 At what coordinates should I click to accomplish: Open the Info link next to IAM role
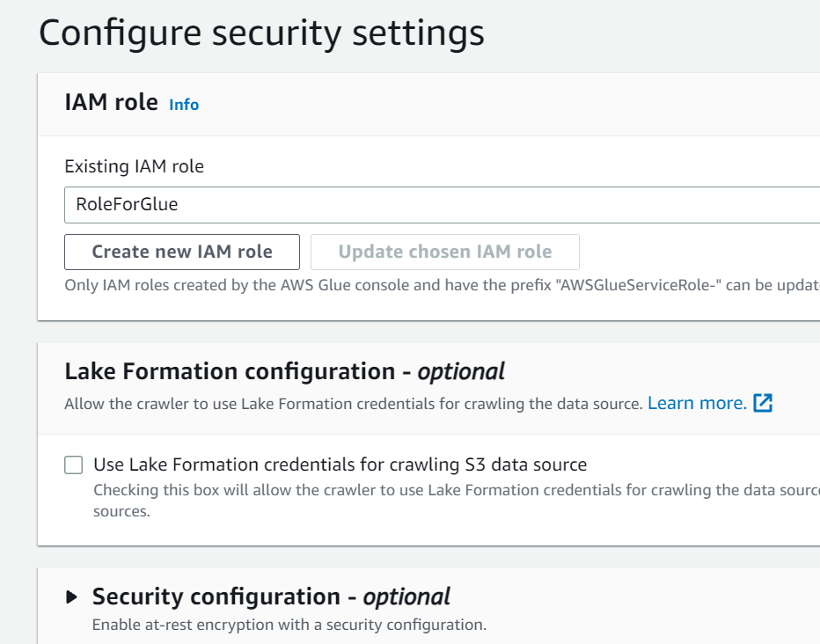[x=184, y=105]
